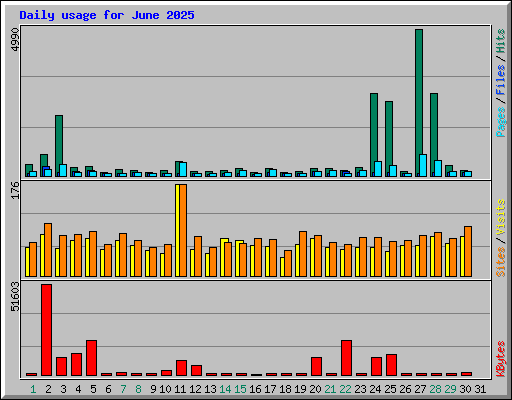
Task: Click day label 20 on the x-axis
Action: (x=315, y=389)
